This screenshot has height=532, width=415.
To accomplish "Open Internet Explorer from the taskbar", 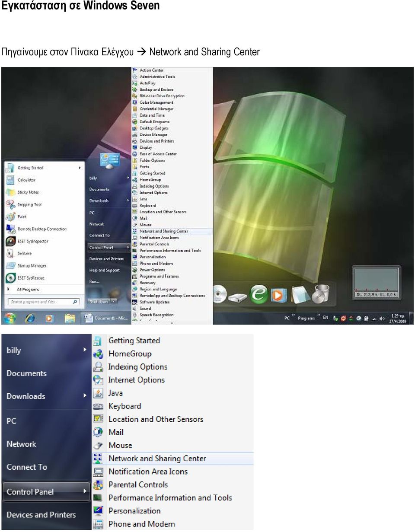I will pyautogui.click(x=30, y=319).
